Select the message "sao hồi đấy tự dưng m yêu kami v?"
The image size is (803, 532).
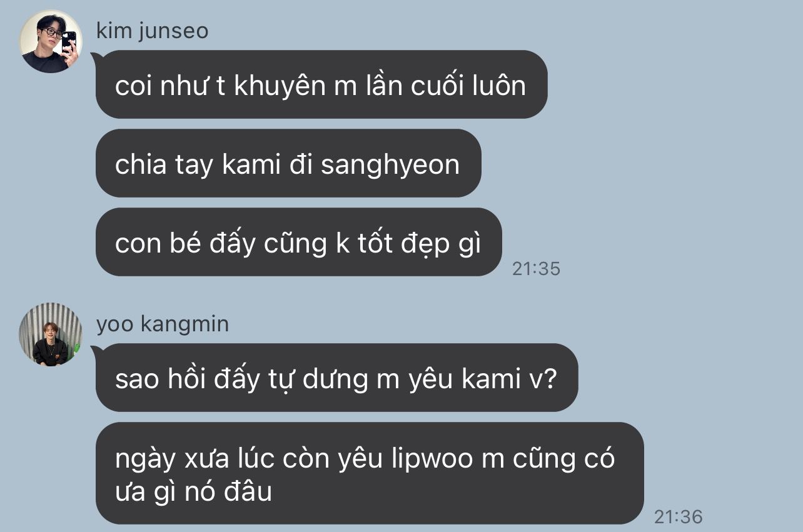(x=336, y=378)
